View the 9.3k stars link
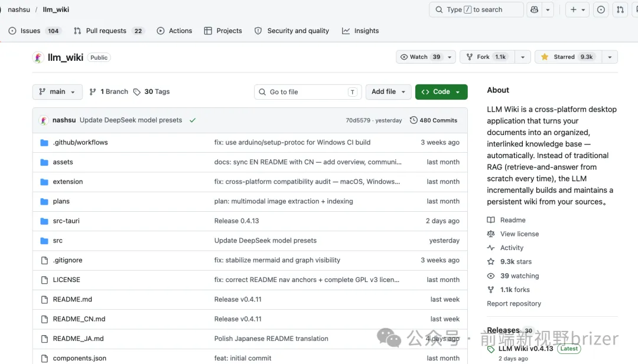The image size is (638, 364). coord(509,261)
